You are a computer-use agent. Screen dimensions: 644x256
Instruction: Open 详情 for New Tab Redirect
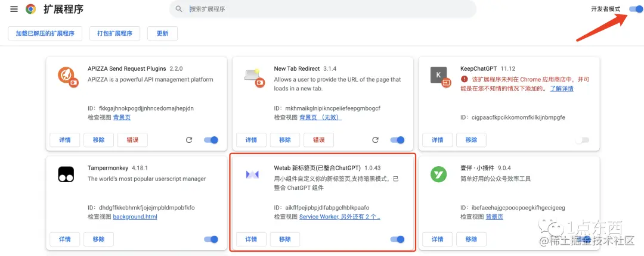(252, 140)
